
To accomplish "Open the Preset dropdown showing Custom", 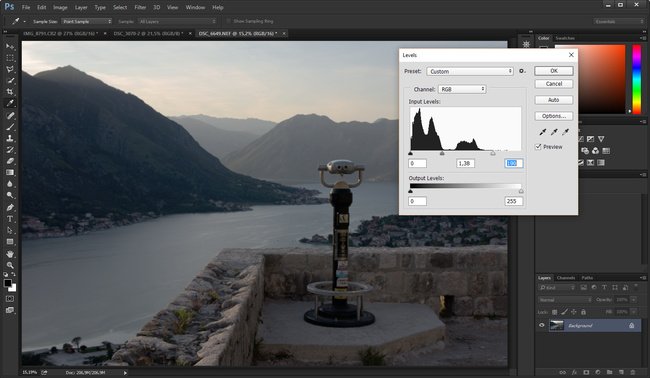I will click(x=470, y=71).
